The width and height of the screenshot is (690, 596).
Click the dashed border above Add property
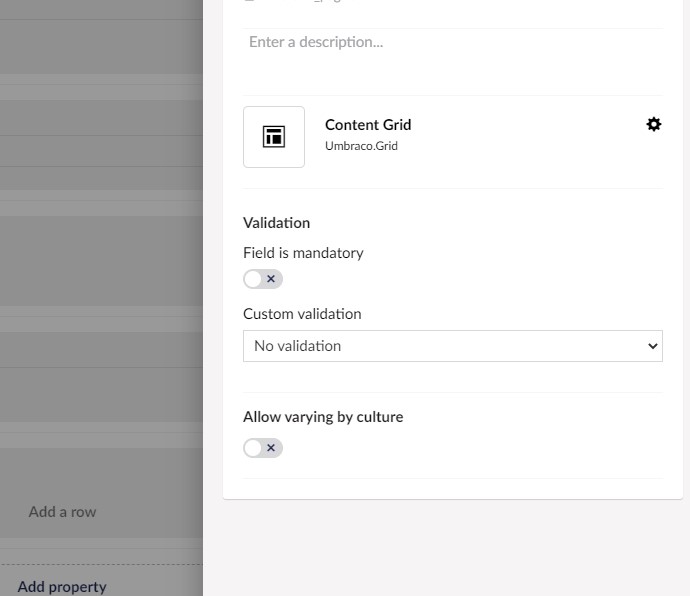(x=101, y=564)
